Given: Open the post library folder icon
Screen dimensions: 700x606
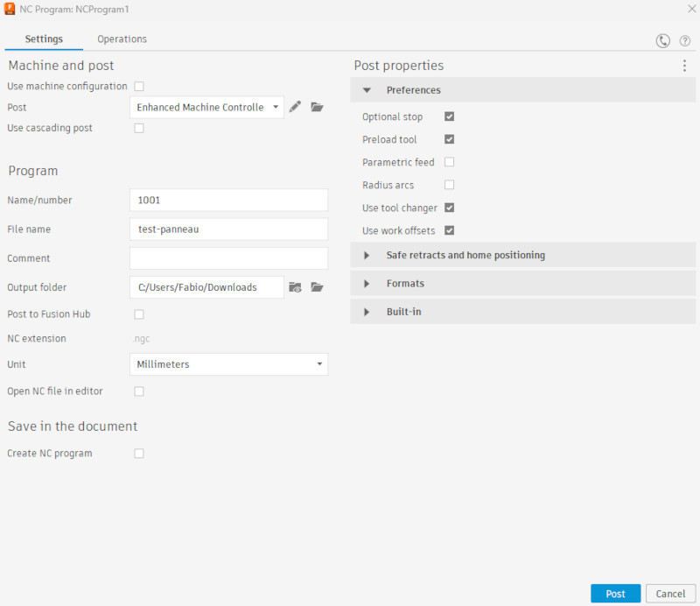Looking at the screenshot, I should click(317, 107).
